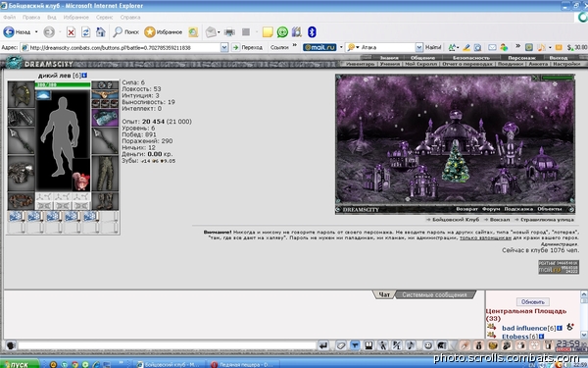Click the Обновить button

coord(532,302)
